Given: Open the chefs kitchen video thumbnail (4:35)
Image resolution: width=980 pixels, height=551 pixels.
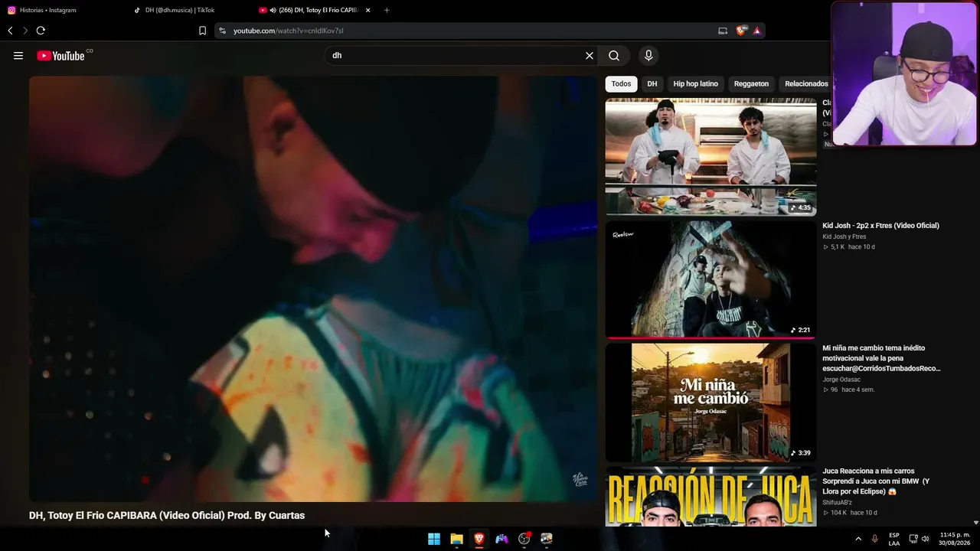Looking at the screenshot, I should [x=710, y=157].
